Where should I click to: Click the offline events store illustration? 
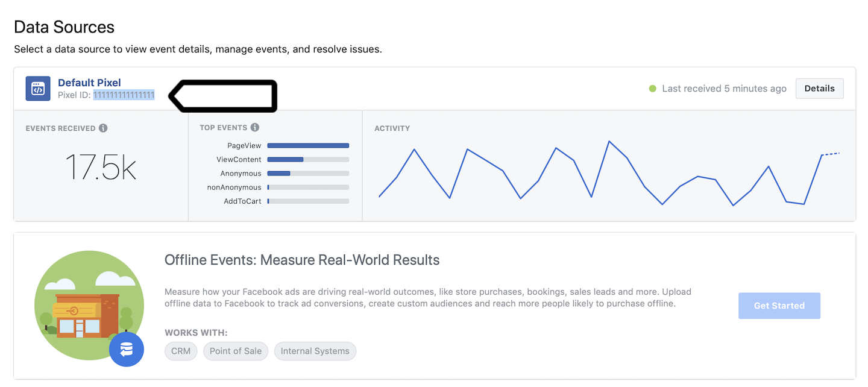tap(89, 306)
